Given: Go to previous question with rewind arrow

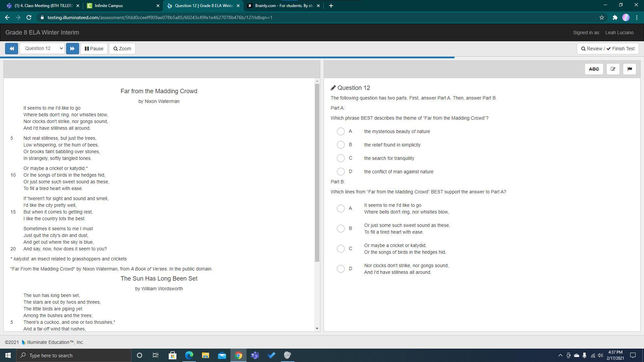Looking at the screenshot, I should click(x=11, y=49).
